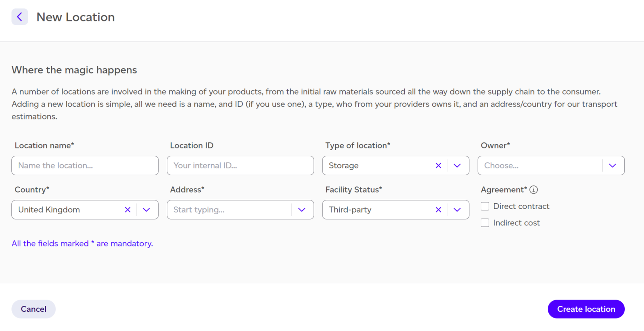Click the Create location button
The height and width of the screenshot is (331, 644).
[x=586, y=309]
